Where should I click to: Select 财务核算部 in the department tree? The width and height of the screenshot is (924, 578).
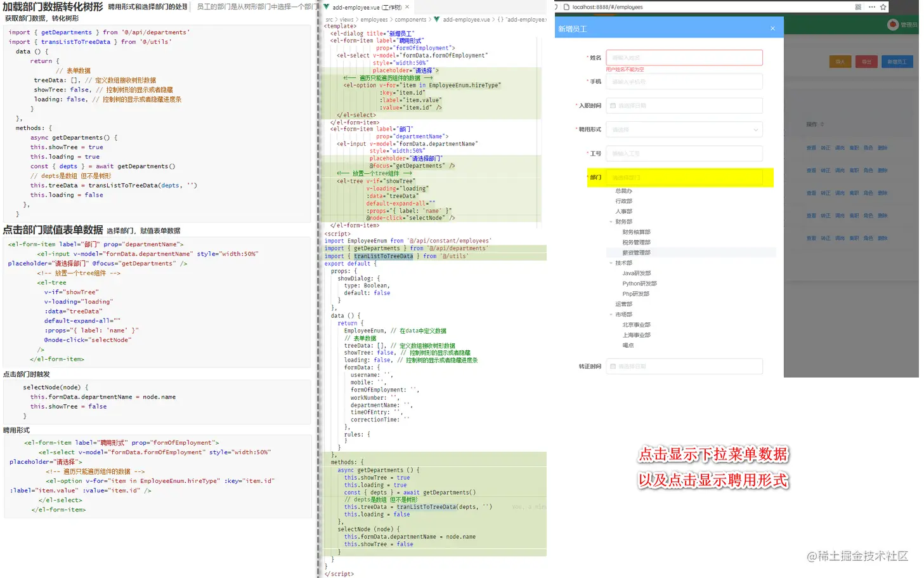[636, 232]
